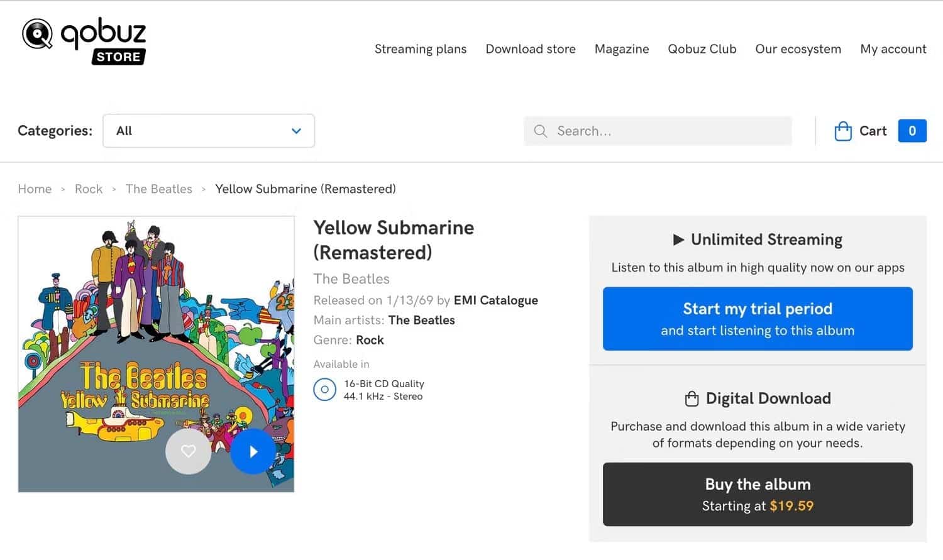Click the Search input field
Viewport: 943px width, 560px height.
click(666, 131)
